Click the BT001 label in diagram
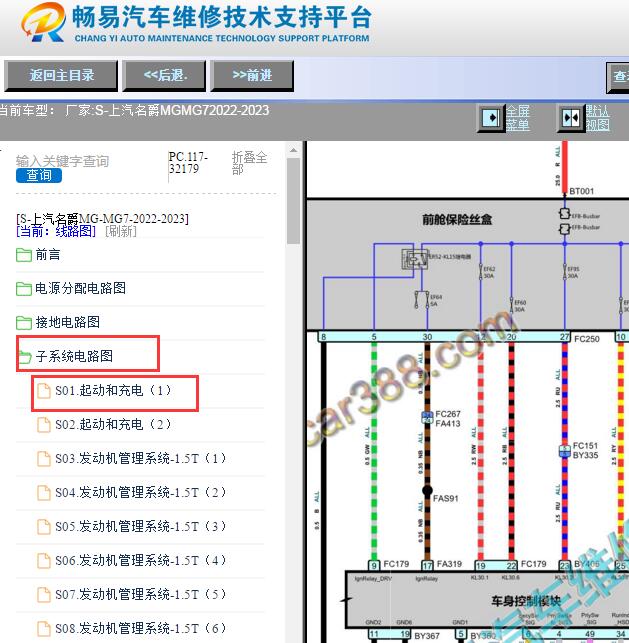 [581, 191]
